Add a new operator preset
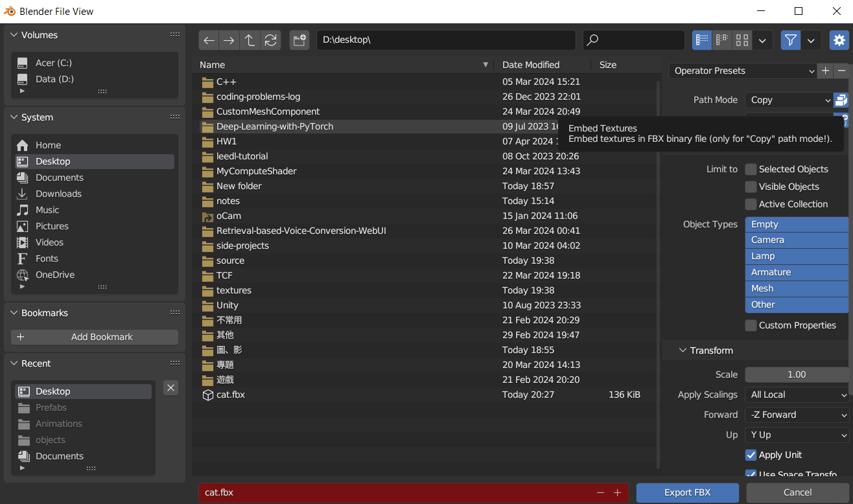The height and width of the screenshot is (504, 853). [x=825, y=71]
